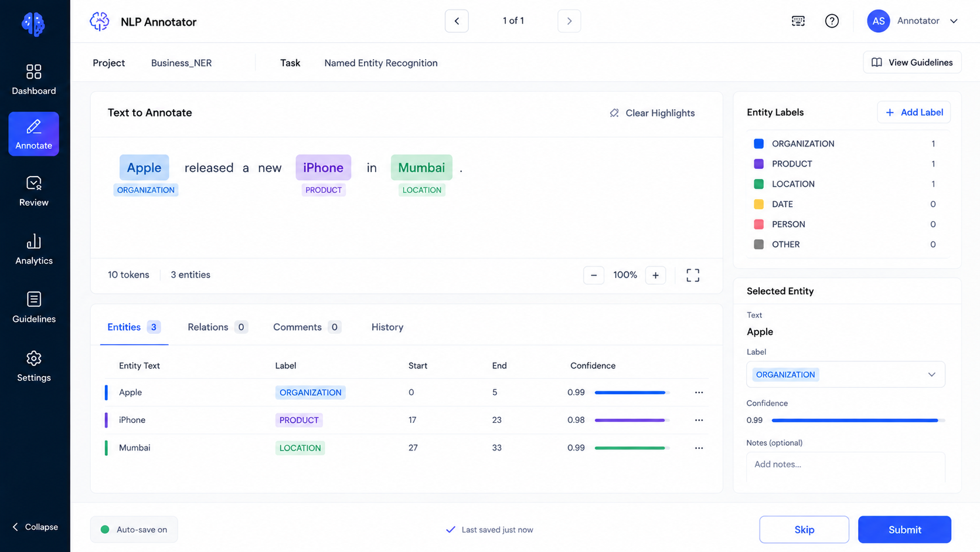Click the word 'released' in the text

coord(209,168)
